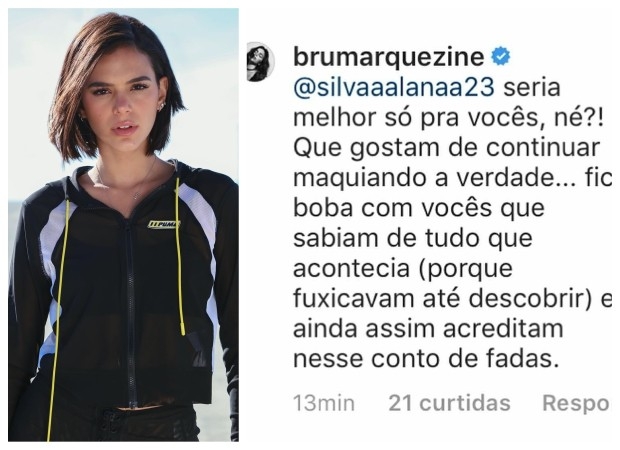Image resolution: width=620 pixels, height=450 pixels.
Task: Open the woman's photo on left
Action: pos(123,225)
